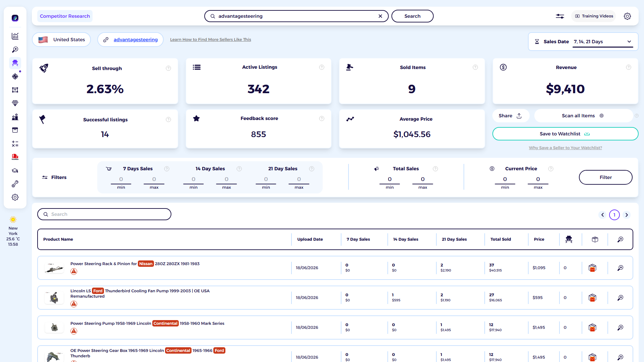The height and width of the screenshot is (362, 644).
Task: Open Why Save a Seller link
Action: pyautogui.click(x=565, y=148)
